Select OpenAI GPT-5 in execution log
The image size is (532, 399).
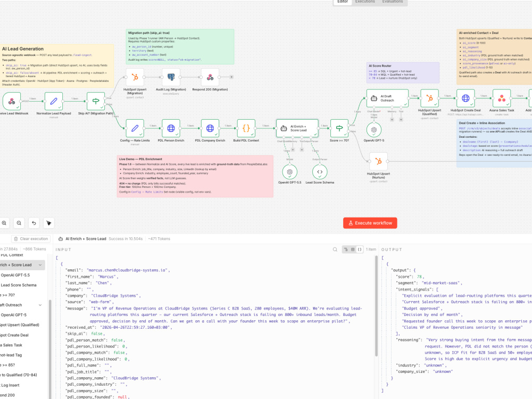tap(13, 315)
